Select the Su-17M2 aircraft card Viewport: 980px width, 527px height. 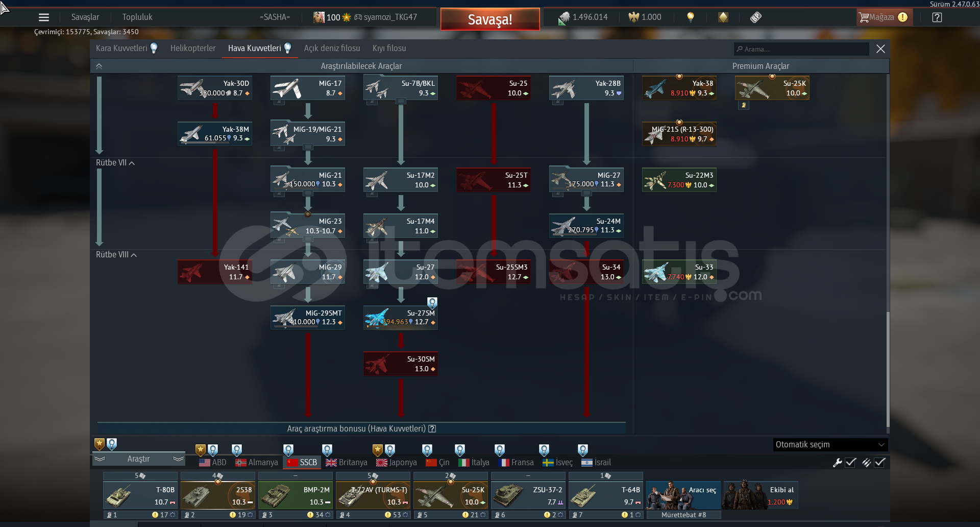click(401, 180)
